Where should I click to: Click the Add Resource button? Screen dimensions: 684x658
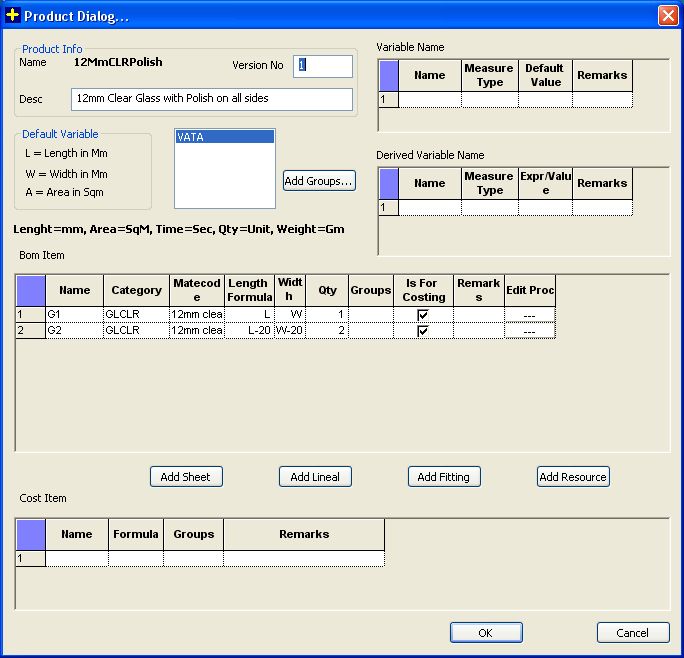[573, 477]
